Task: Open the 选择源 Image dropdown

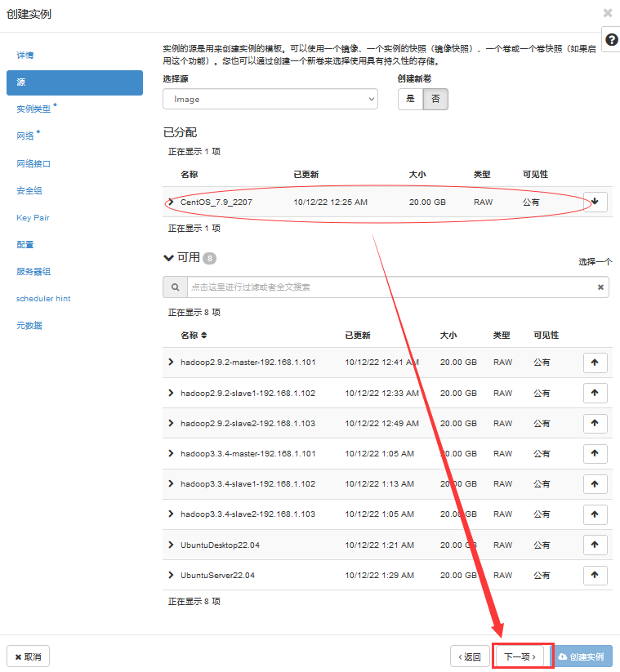Action: coord(270,99)
